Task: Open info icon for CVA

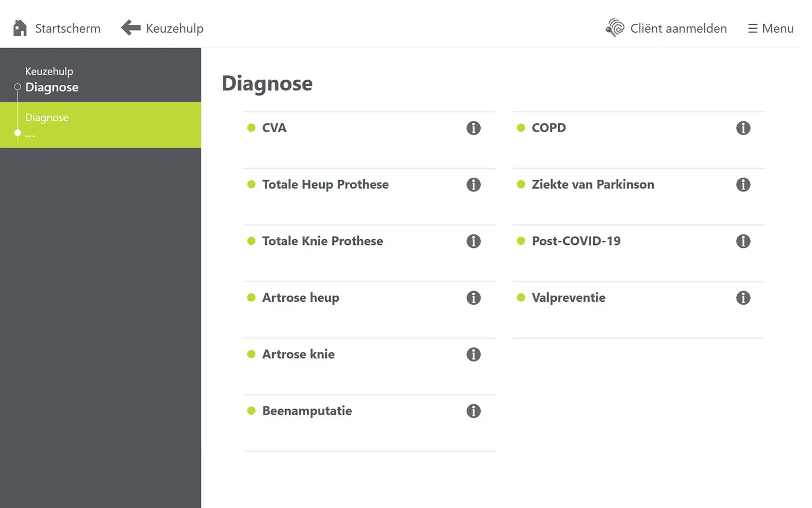Action: [473, 128]
